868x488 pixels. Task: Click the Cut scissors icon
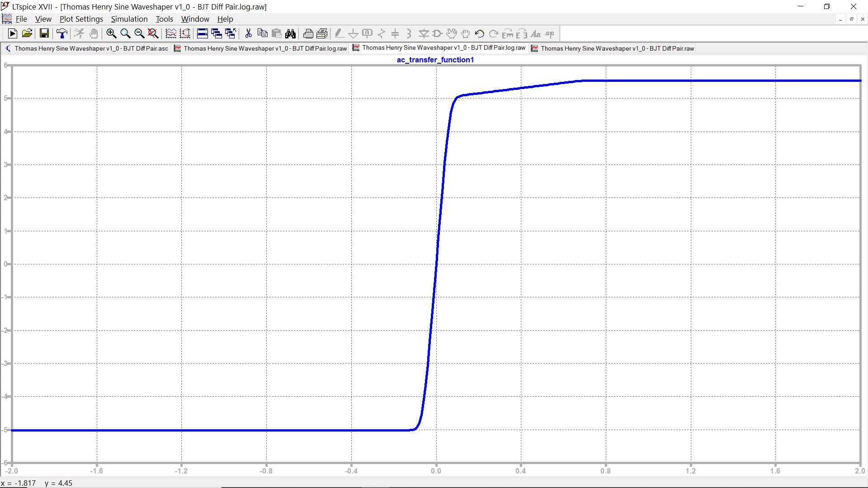[248, 33]
